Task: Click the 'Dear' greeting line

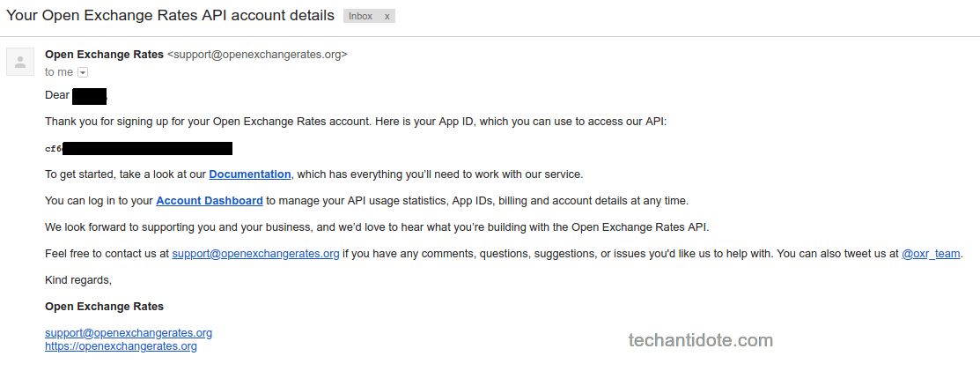Action: point(76,96)
